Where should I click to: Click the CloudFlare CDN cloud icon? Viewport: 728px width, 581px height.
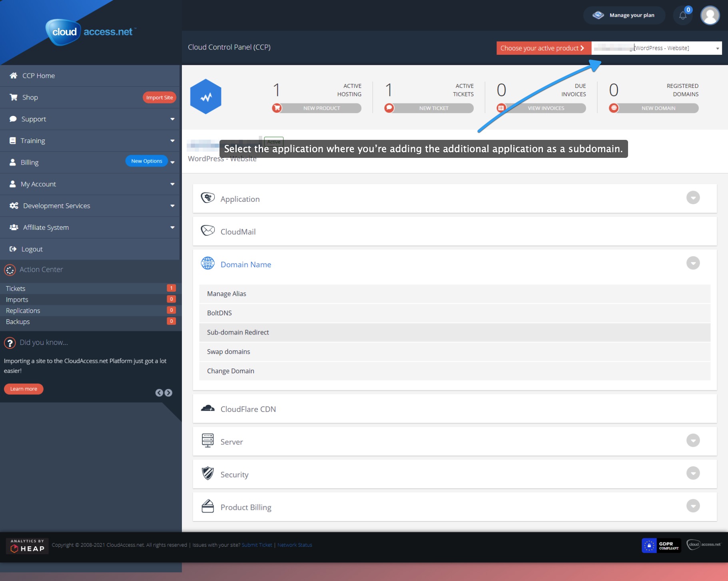[x=207, y=408]
